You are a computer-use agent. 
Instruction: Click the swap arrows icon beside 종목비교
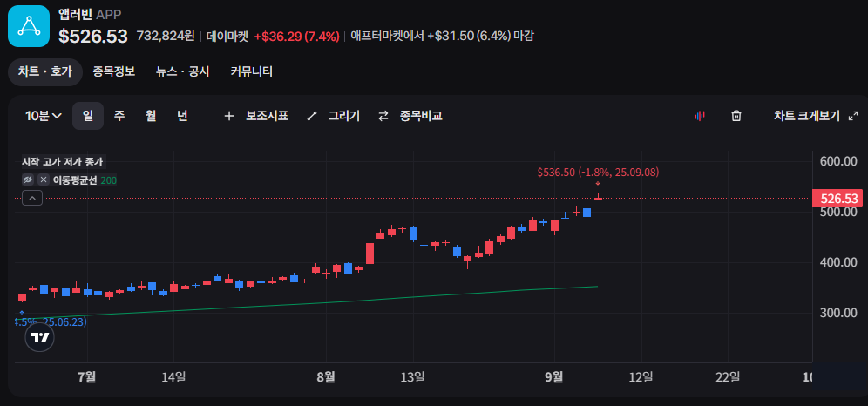(x=383, y=116)
